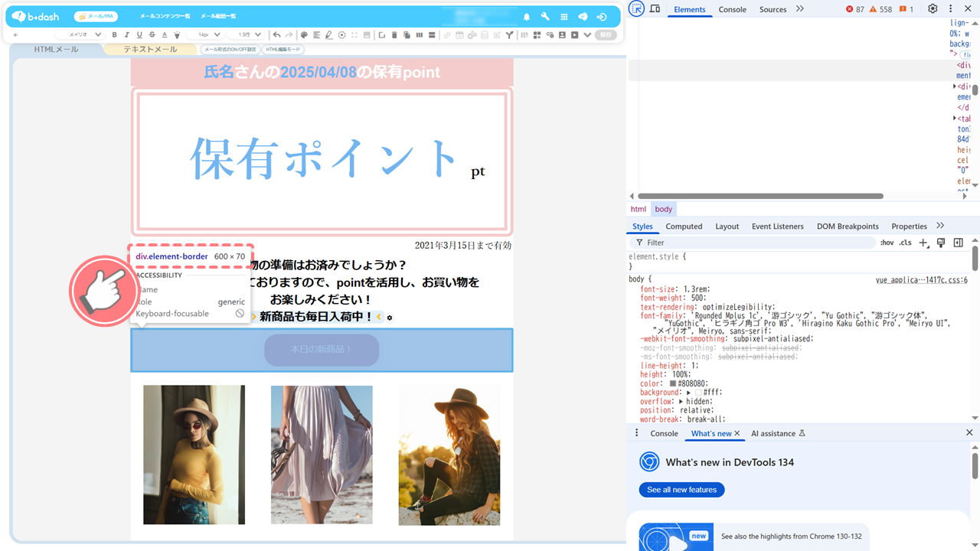Insert column layout block
This screenshot has height=551, width=980.
coord(419,34)
